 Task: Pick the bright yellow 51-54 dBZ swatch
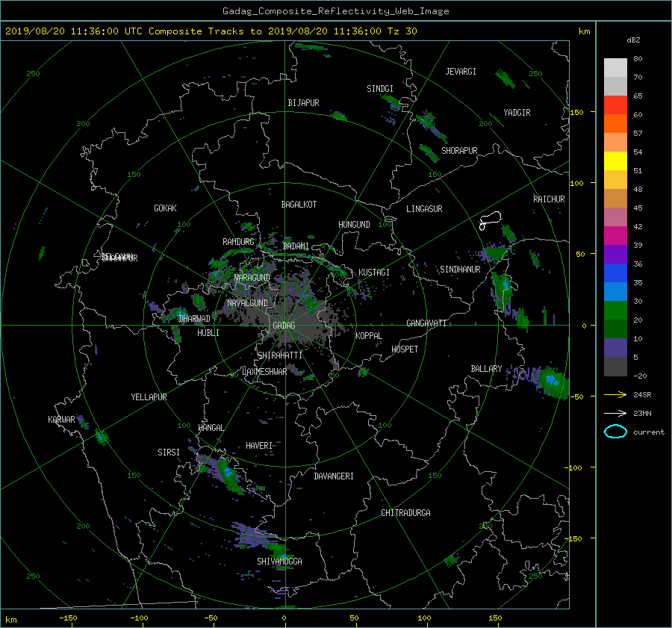click(615, 161)
